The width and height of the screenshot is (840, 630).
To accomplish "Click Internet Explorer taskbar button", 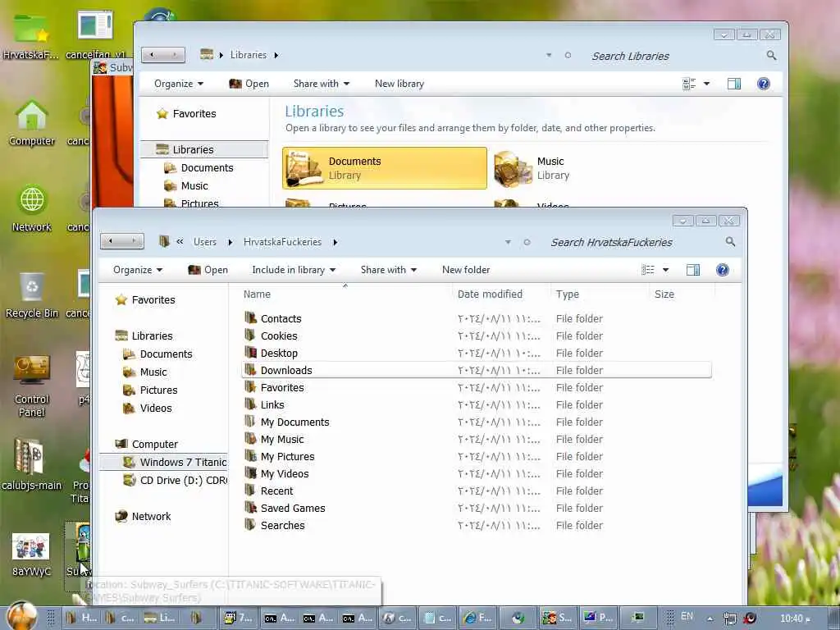I will [x=477, y=618].
